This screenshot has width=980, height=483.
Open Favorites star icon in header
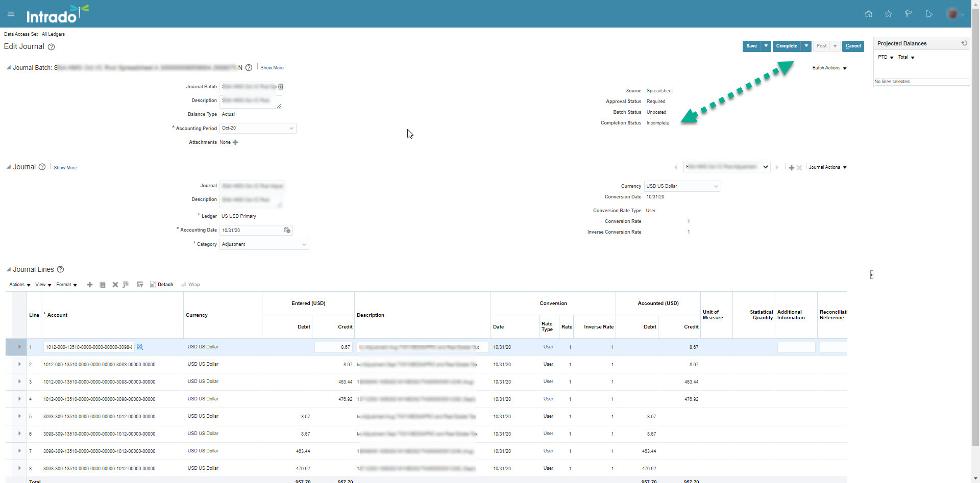[x=889, y=14]
